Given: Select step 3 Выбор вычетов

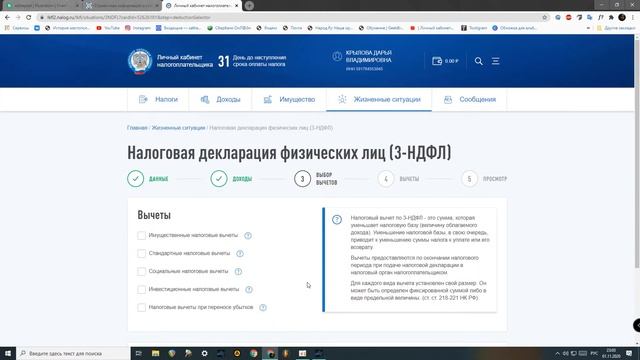Looking at the screenshot, I should 316,179.
